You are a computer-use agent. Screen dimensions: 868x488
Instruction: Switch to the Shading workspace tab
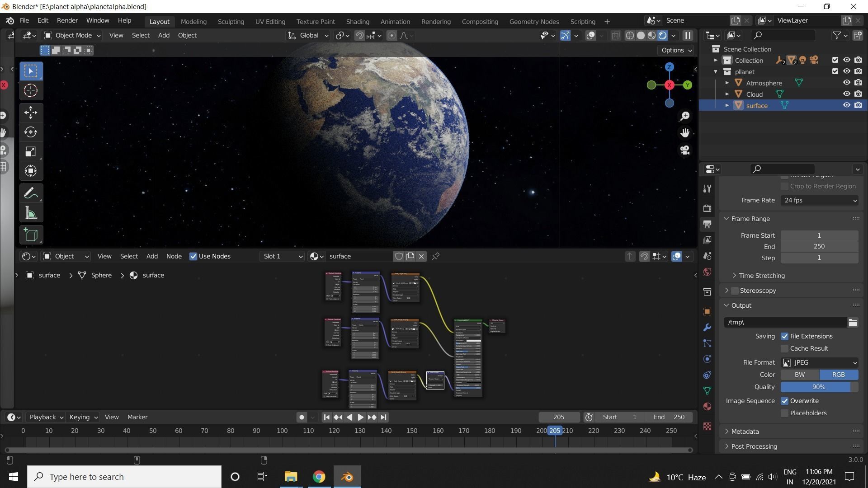point(358,22)
